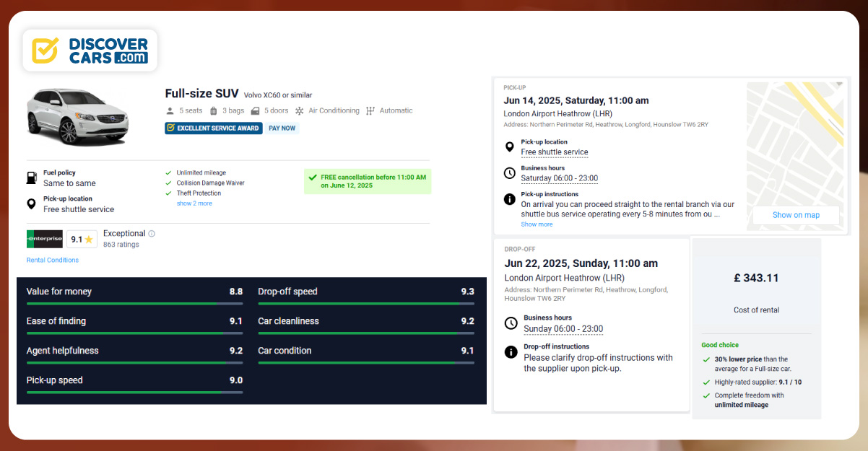868x451 pixels.
Task: Click the fuel pump icon
Action: (x=32, y=178)
